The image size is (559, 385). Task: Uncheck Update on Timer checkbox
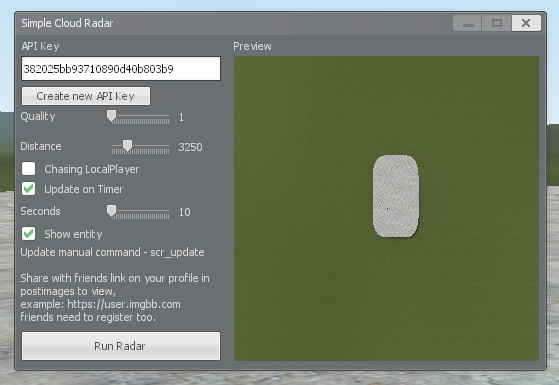coord(29,189)
